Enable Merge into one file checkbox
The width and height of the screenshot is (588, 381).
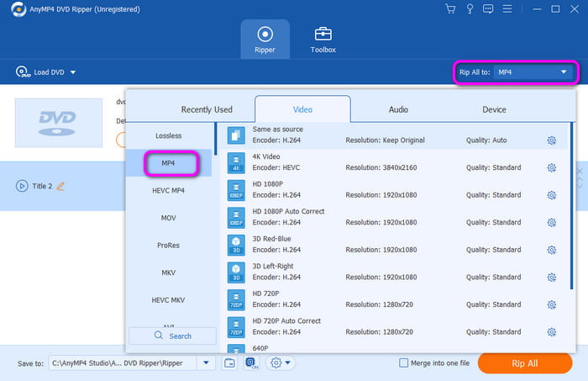point(403,363)
